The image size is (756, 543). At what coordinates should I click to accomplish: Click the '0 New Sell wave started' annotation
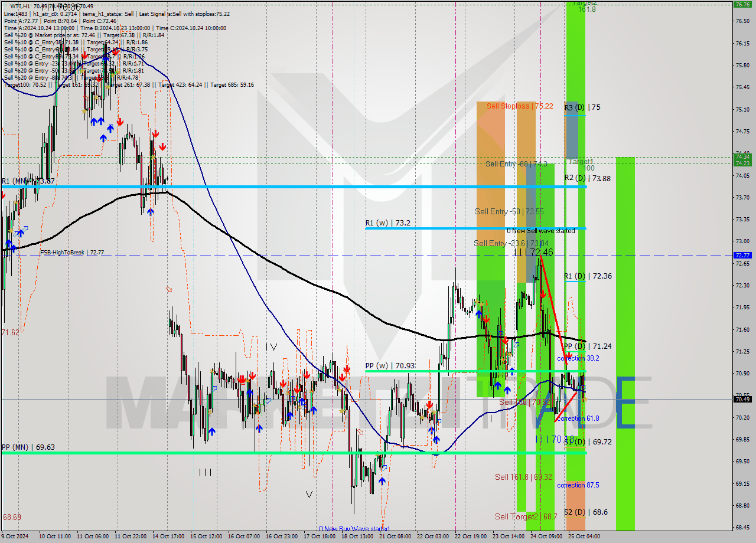tap(540, 231)
